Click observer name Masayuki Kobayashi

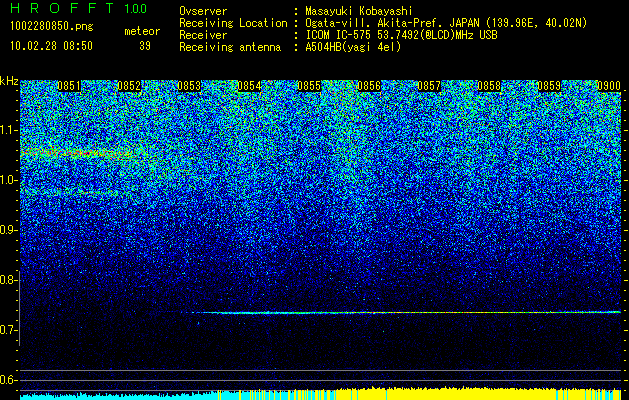pyautogui.click(x=359, y=11)
